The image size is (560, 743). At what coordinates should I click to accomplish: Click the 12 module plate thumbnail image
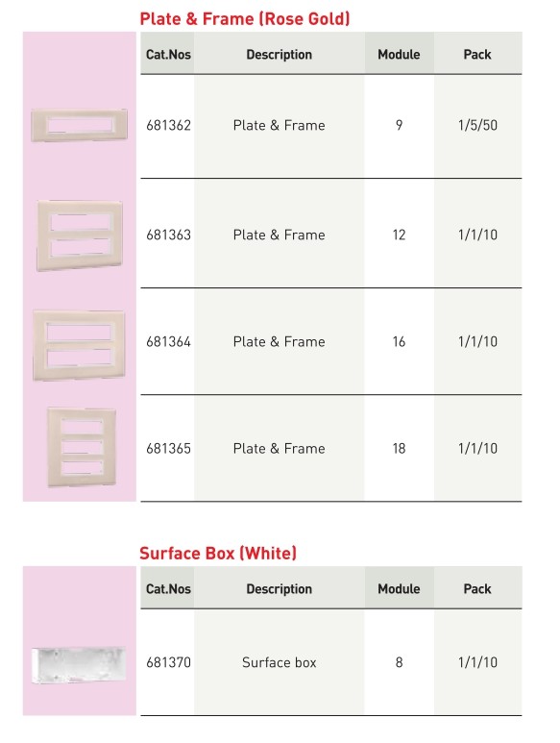coord(80,235)
